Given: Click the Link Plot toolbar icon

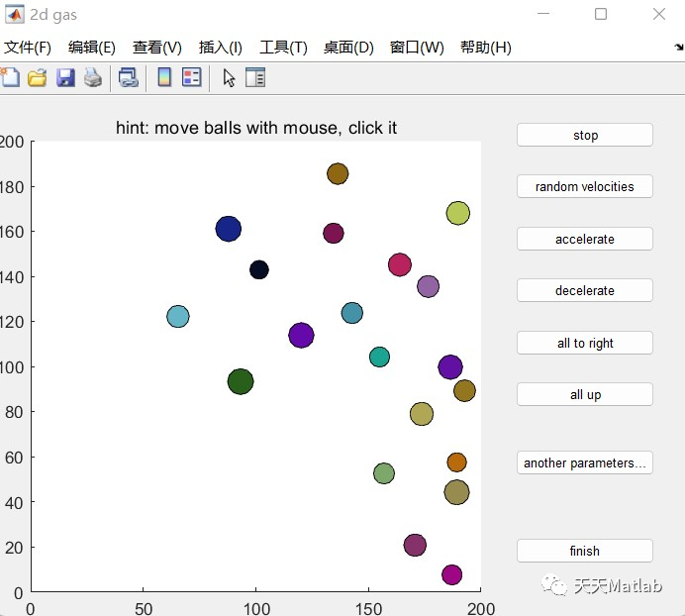Looking at the screenshot, I should (129, 78).
